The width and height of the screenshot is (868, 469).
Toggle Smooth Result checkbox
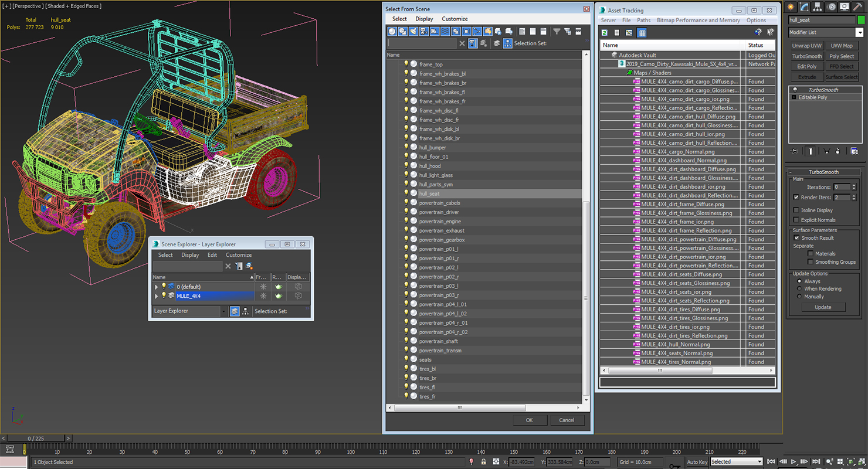[x=796, y=238]
